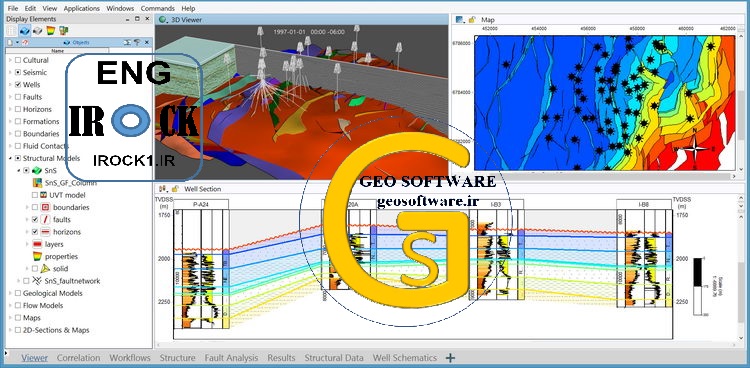
Task: Open the Structural Data tab
Action: click(x=334, y=357)
